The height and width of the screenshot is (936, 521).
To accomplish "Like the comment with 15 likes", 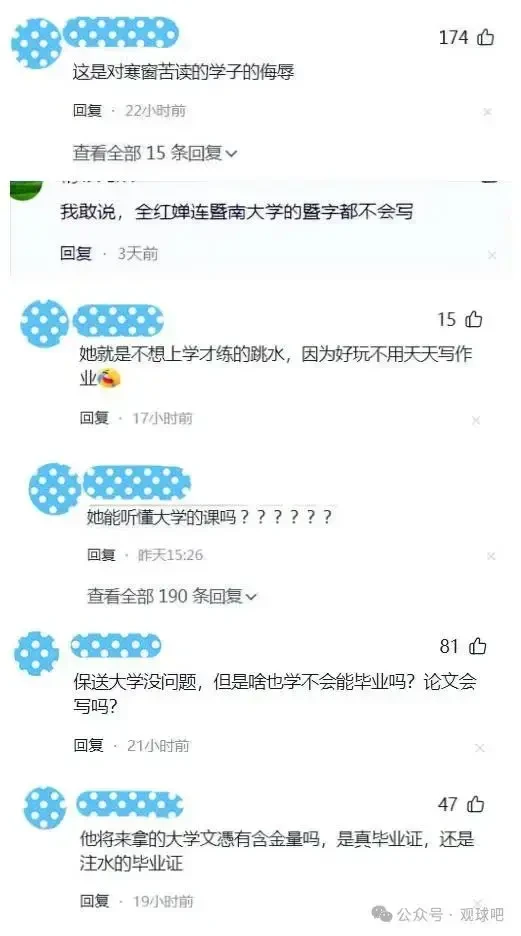I will tap(474, 319).
